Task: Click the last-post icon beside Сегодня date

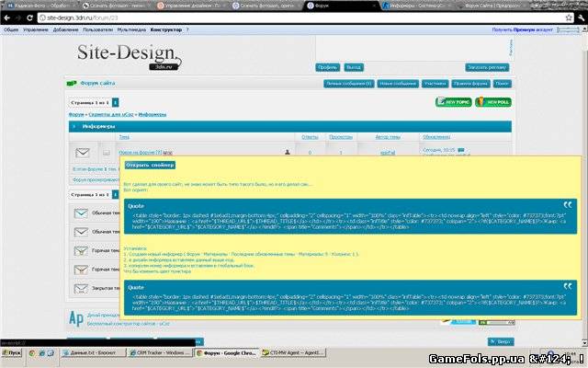Action: (x=461, y=150)
